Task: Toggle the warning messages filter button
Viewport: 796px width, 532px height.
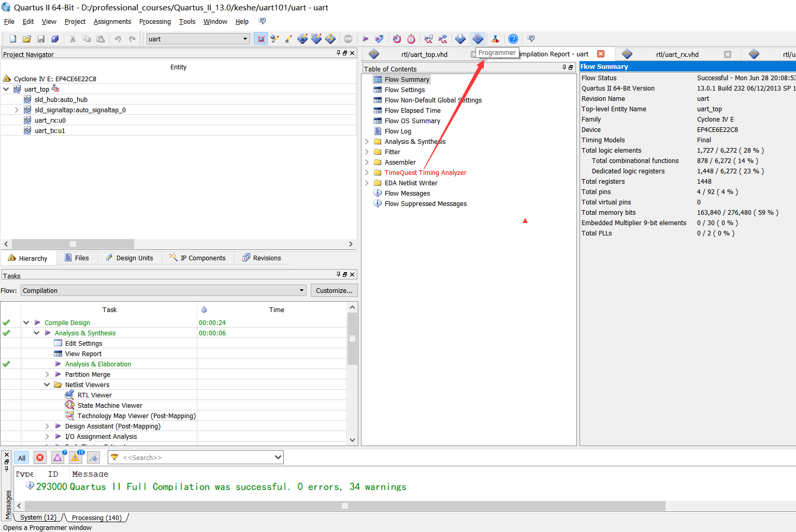Action: tap(76, 458)
